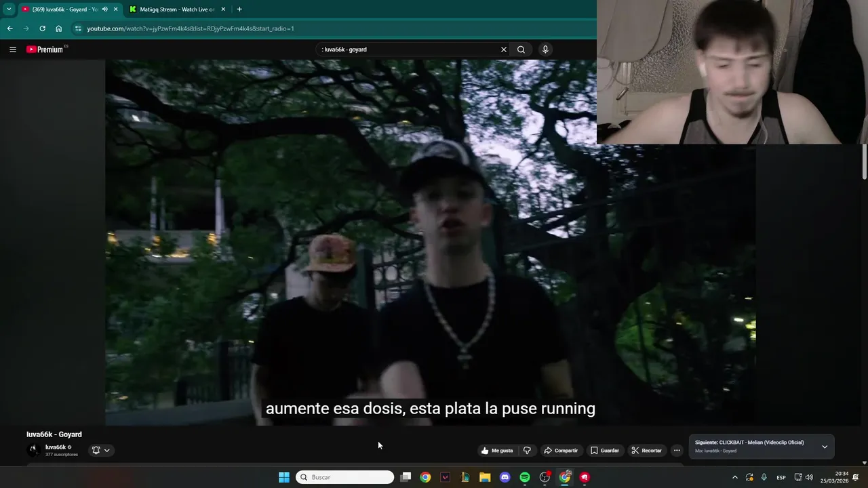
Task: Switch to the Matiigq Stream tab
Action: pos(177,9)
